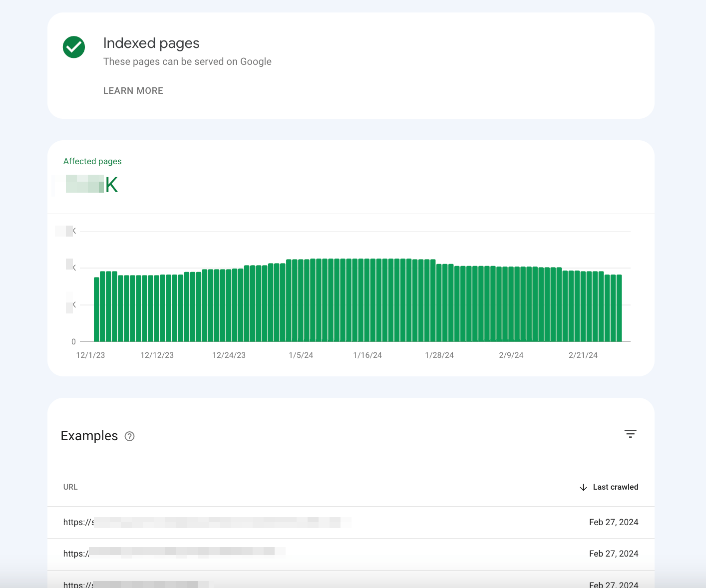The image size is (706, 588).
Task: Select the Affected pages label
Action: tap(92, 161)
